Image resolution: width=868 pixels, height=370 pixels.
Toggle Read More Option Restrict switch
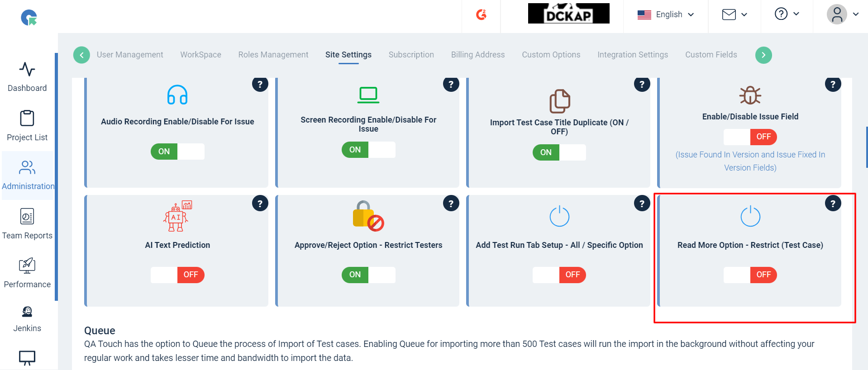pos(750,275)
